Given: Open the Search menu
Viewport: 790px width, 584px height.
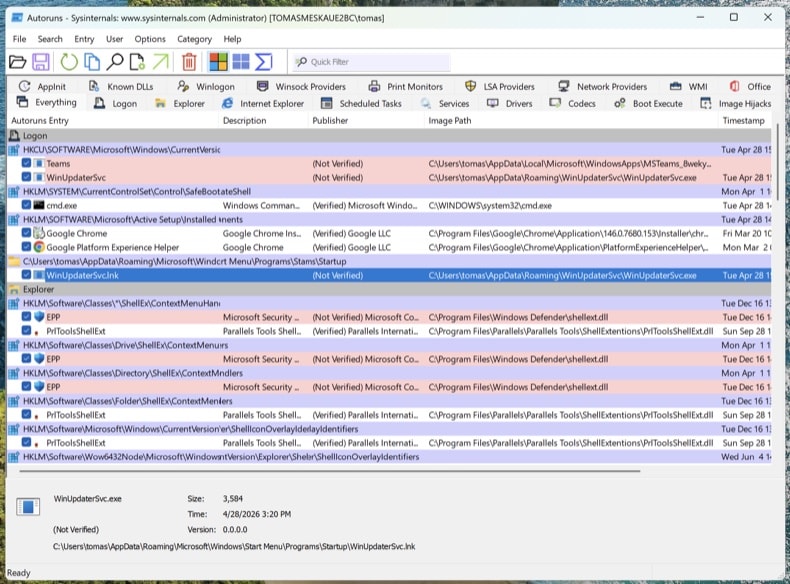Looking at the screenshot, I should [50, 39].
